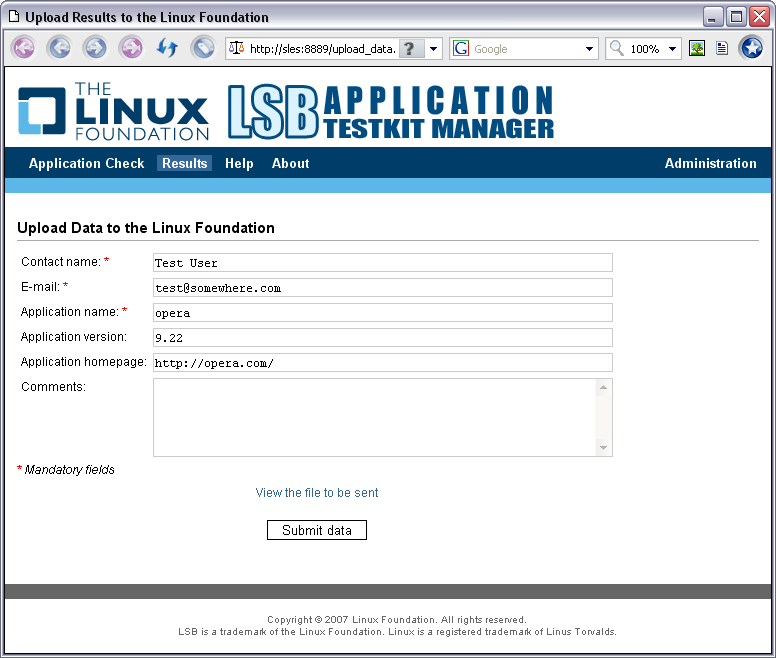Click the Google search engine icon
Image resolution: width=776 pixels, height=658 pixels.
click(461, 48)
